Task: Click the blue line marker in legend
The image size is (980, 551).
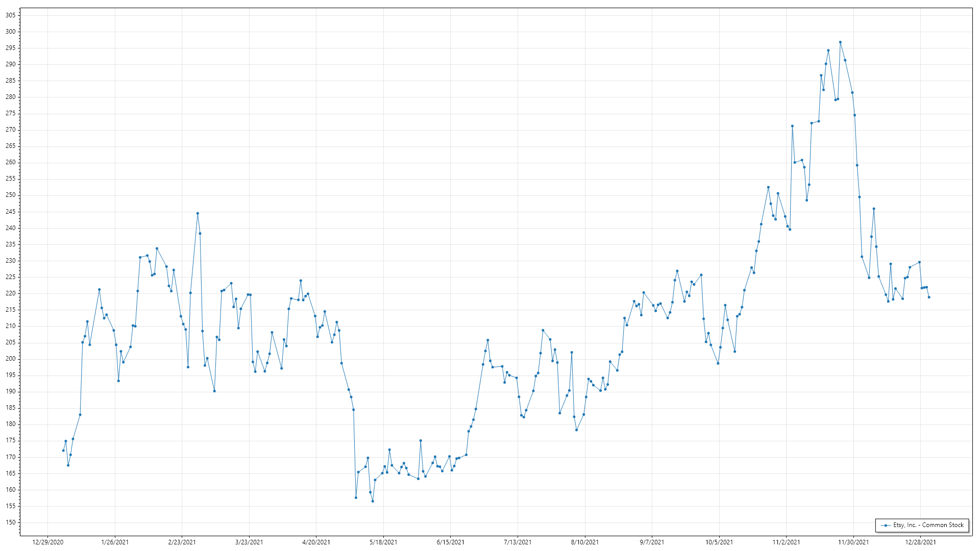Action: point(886,525)
